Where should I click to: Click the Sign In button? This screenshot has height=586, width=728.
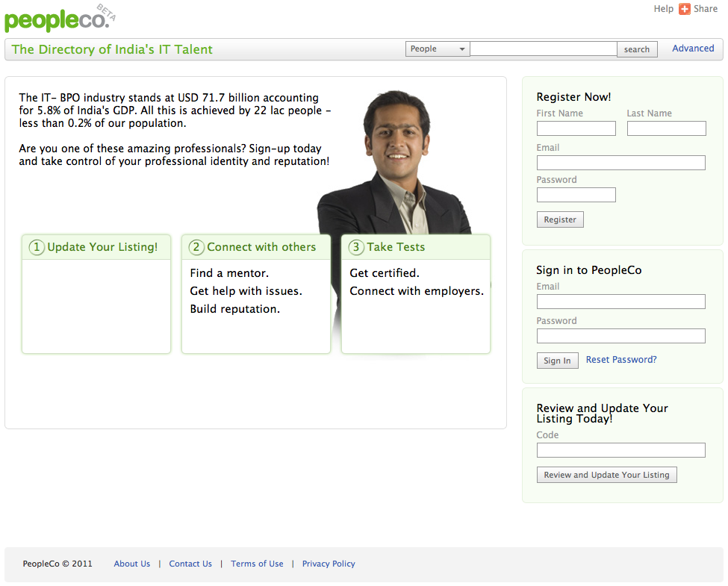click(x=557, y=361)
